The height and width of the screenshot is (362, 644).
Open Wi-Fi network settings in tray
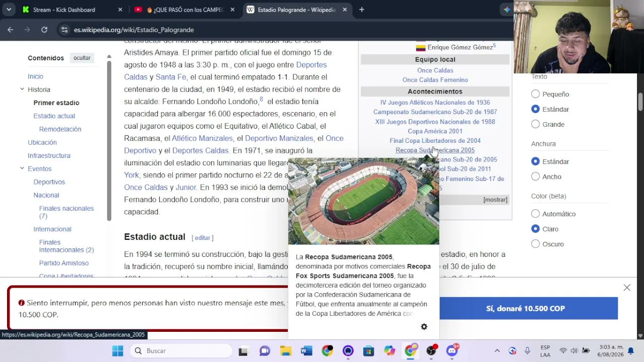click(x=563, y=351)
